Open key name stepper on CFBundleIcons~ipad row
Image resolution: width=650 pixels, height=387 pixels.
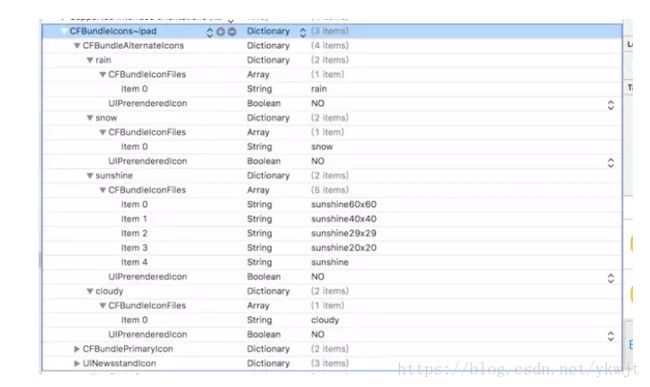[x=210, y=32]
